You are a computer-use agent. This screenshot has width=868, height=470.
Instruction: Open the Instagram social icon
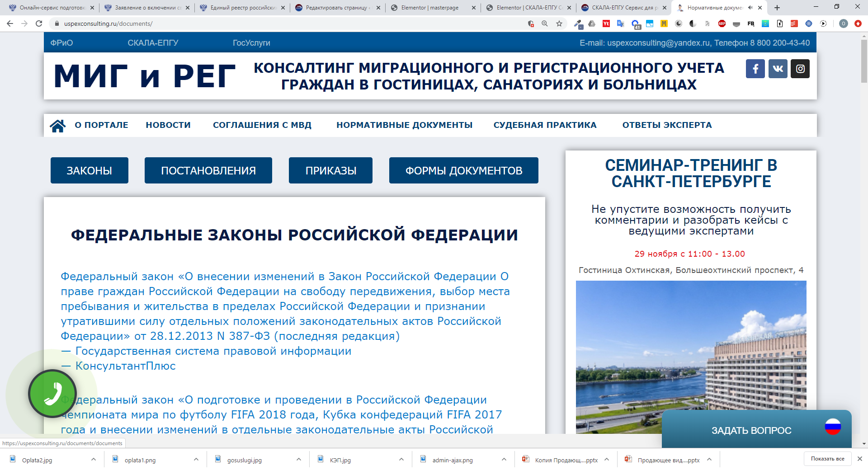800,69
